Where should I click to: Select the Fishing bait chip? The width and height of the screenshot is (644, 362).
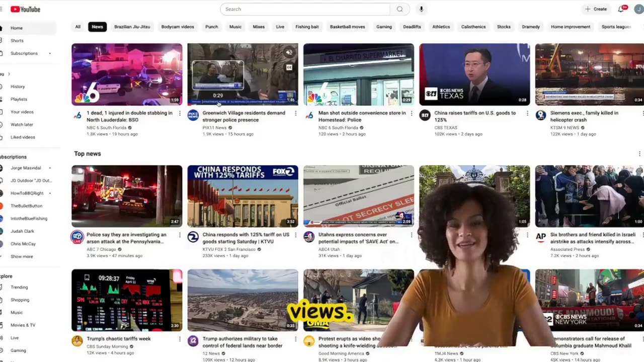(x=307, y=27)
